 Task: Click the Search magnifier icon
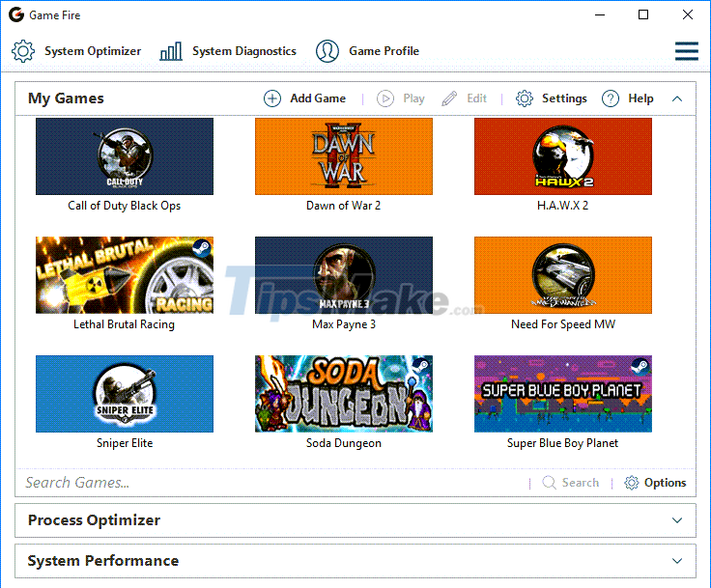tap(549, 483)
